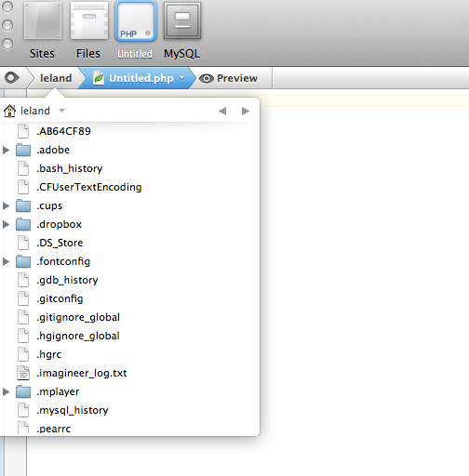Click the .bash_history document icon
Screen dimensions: 469x476
tap(23, 168)
